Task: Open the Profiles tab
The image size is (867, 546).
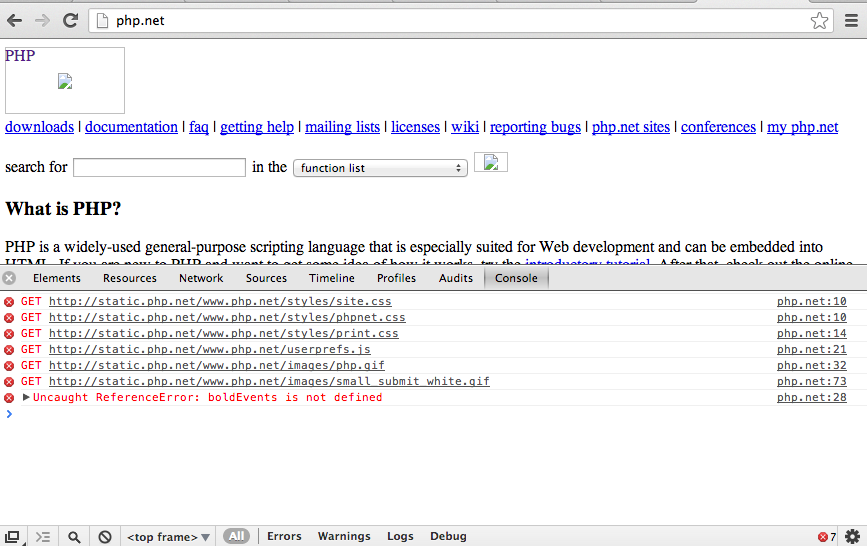Action: (x=396, y=278)
